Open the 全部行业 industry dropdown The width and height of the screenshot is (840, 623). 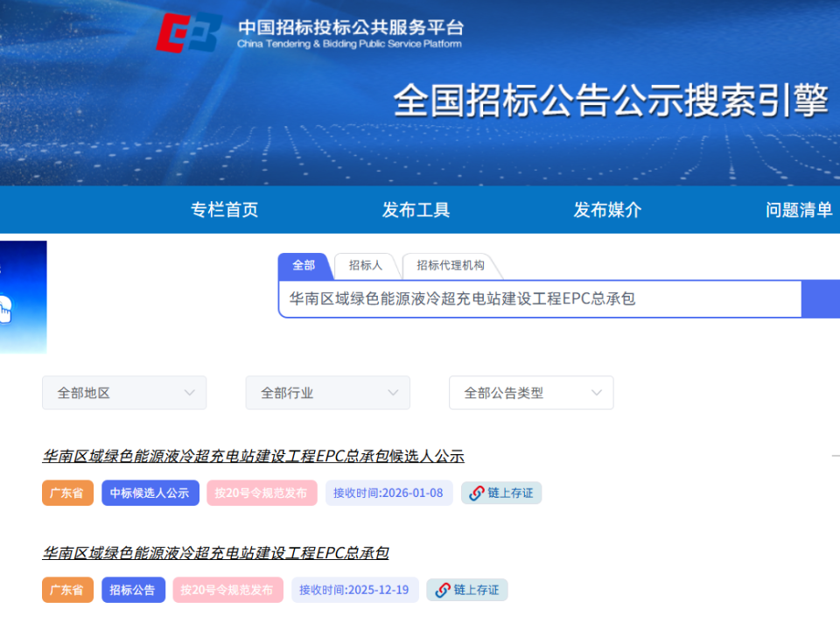[x=328, y=393]
